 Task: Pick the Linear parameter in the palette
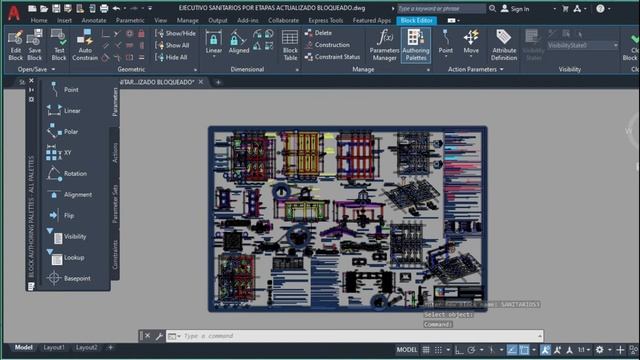pyautogui.click(x=63, y=111)
